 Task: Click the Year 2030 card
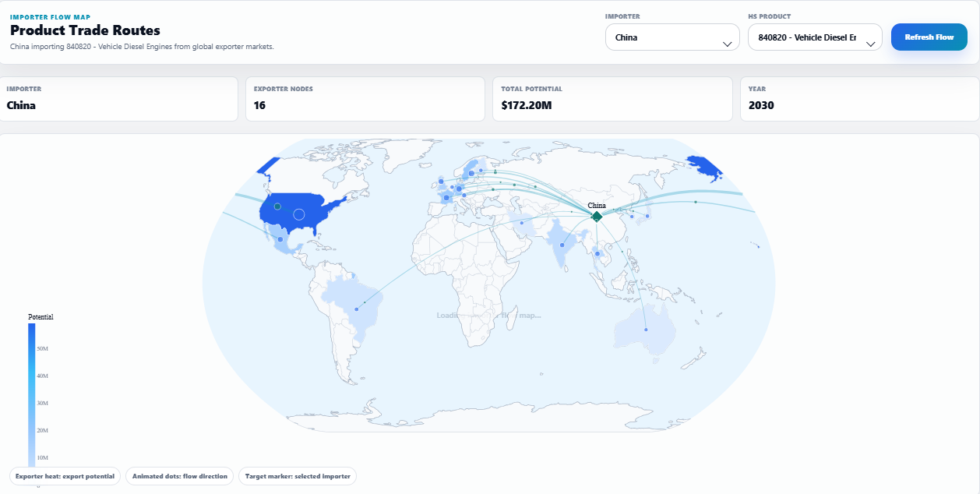[859, 99]
